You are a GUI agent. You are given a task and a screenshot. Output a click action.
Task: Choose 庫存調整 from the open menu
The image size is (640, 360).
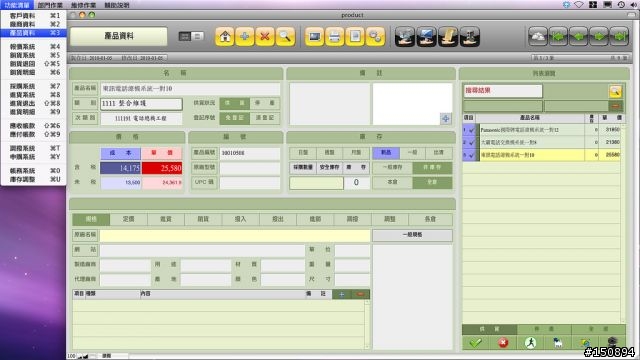pos(33,179)
